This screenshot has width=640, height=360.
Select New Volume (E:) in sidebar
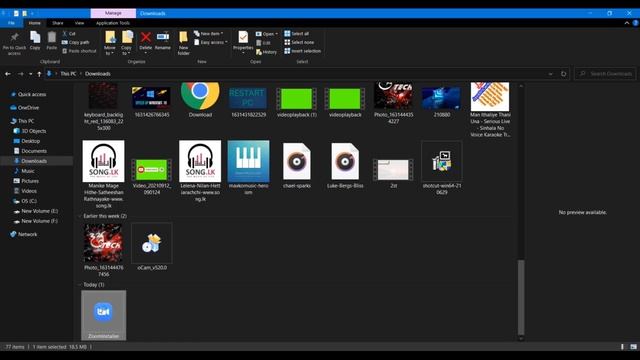coord(39,211)
